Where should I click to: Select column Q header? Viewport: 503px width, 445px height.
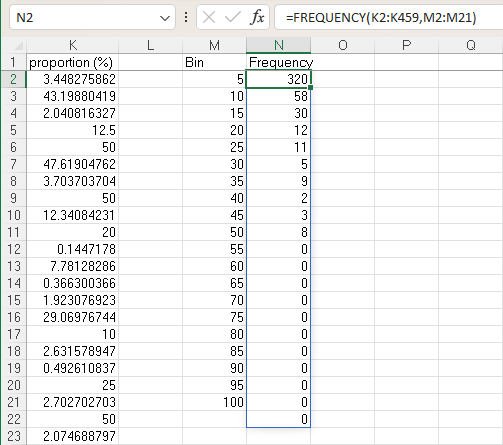click(471, 45)
